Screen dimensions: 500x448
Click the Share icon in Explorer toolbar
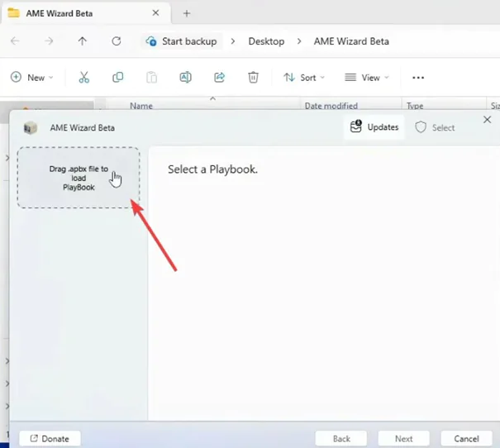[219, 78]
